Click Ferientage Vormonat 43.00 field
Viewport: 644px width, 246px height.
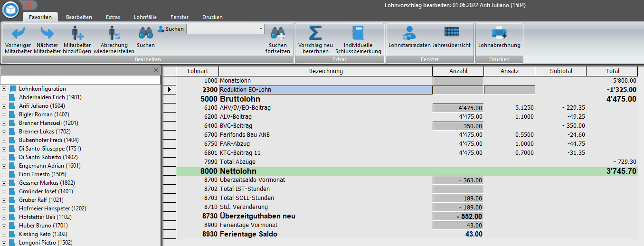click(458, 225)
